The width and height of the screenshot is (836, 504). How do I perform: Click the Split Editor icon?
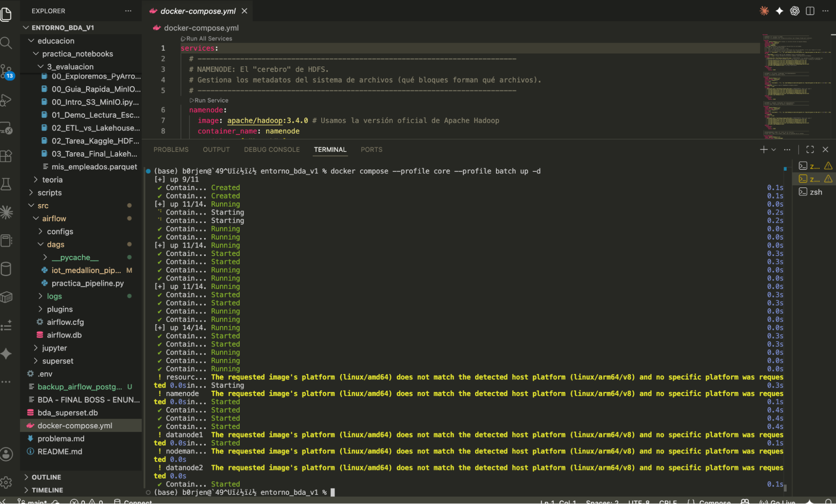click(x=810, y=11)
